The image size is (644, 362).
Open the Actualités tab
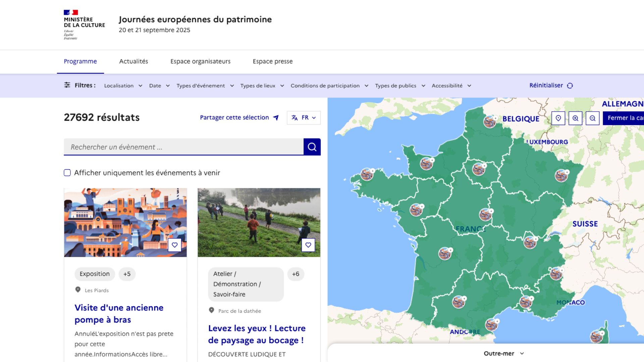[x=133, y=61]
